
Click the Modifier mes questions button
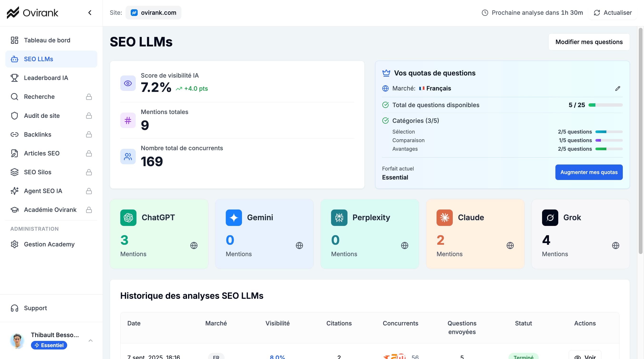point(589,42)
